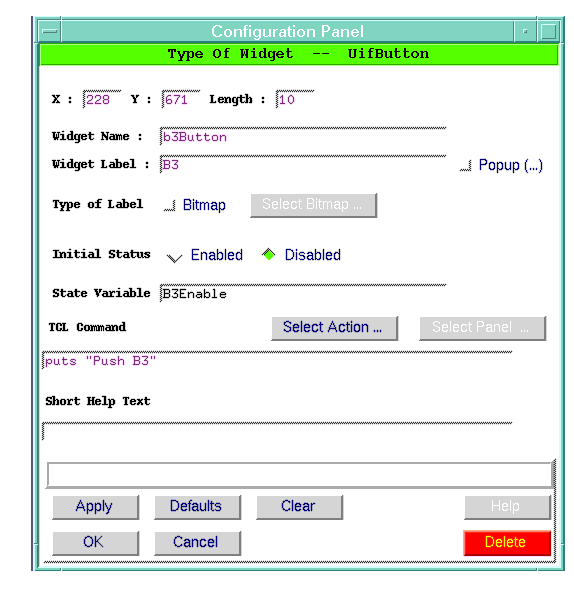574x589 pixels.
Task: Click OK to confirm the configuration
Action: coord(95,543)
